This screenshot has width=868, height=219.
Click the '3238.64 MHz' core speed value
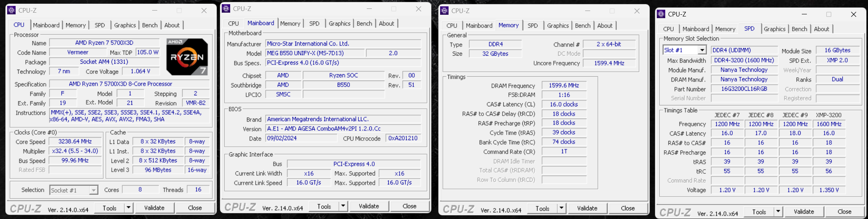point(75,141)
